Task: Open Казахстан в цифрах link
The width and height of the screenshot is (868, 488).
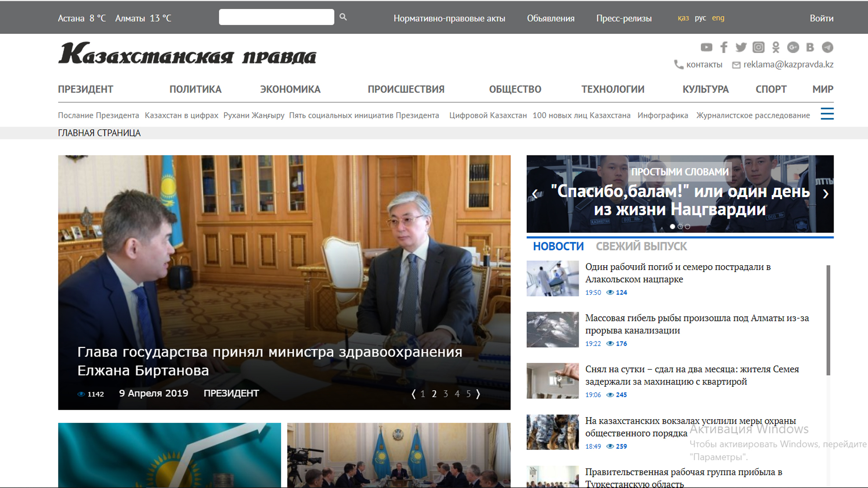Action: coord(181,116)
